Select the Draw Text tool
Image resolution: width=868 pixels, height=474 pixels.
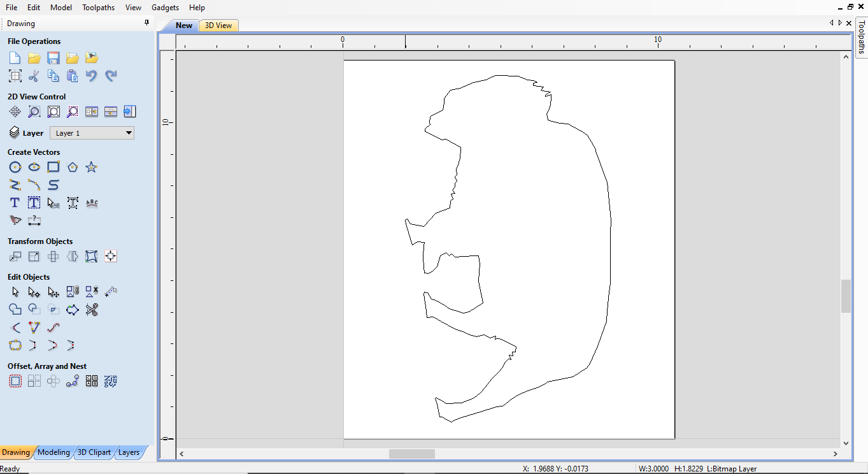click(15, 203)
